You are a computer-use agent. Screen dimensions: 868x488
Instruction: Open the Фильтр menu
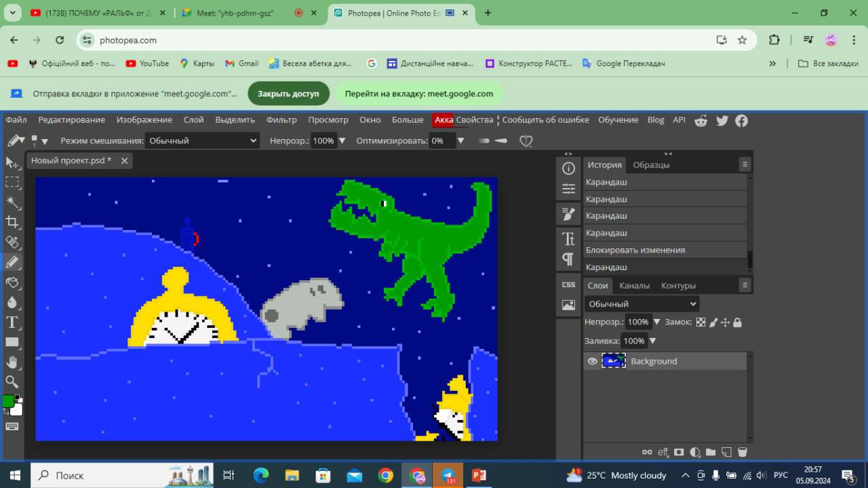pyautogui.click(x=281, y=119)
